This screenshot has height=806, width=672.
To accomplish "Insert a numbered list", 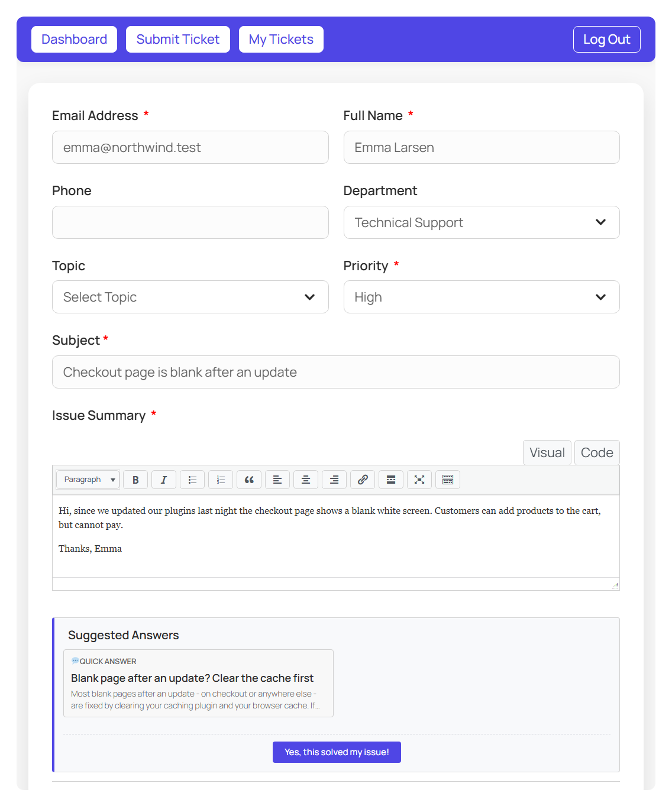I will pos(221,480).
